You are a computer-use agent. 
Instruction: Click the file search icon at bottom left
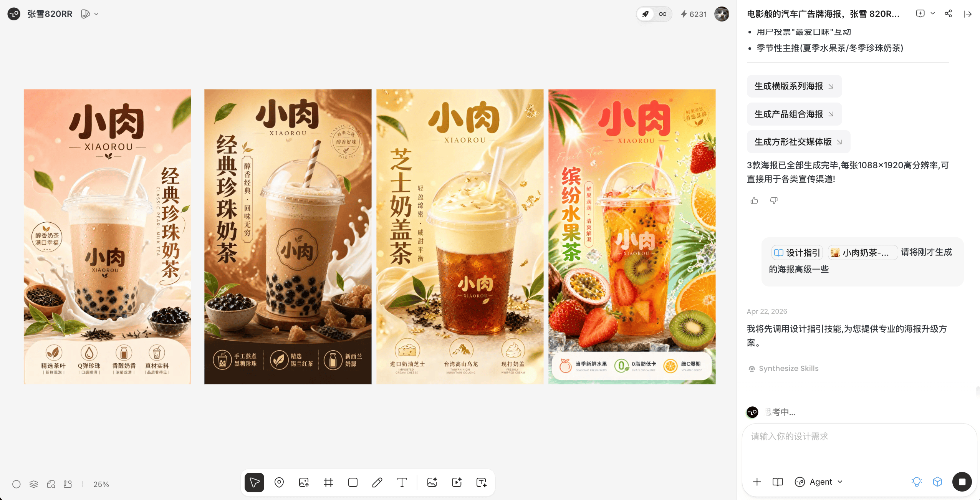click(x=51, y=484)
